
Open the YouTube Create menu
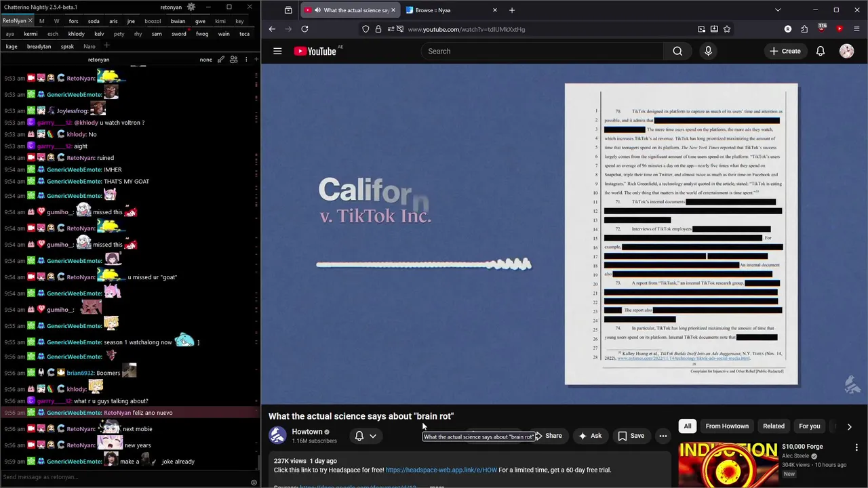[785, 51]
